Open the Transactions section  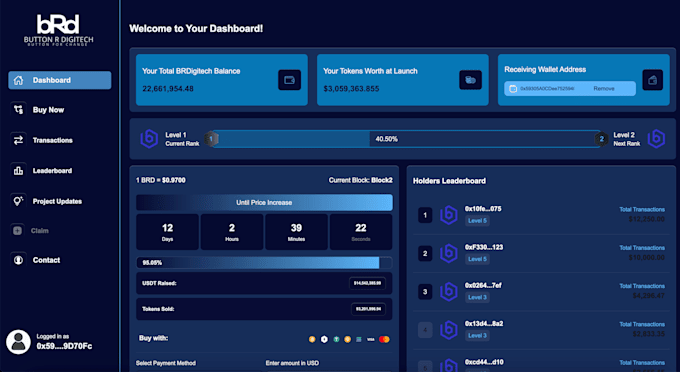(52, 140)
